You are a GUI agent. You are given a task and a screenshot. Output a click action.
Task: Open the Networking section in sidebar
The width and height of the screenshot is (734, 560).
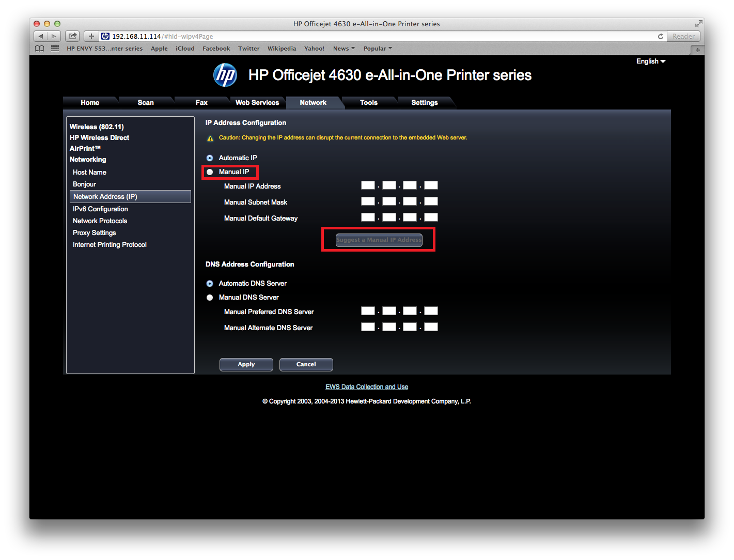pyautogui.click(x=88, y=160)
